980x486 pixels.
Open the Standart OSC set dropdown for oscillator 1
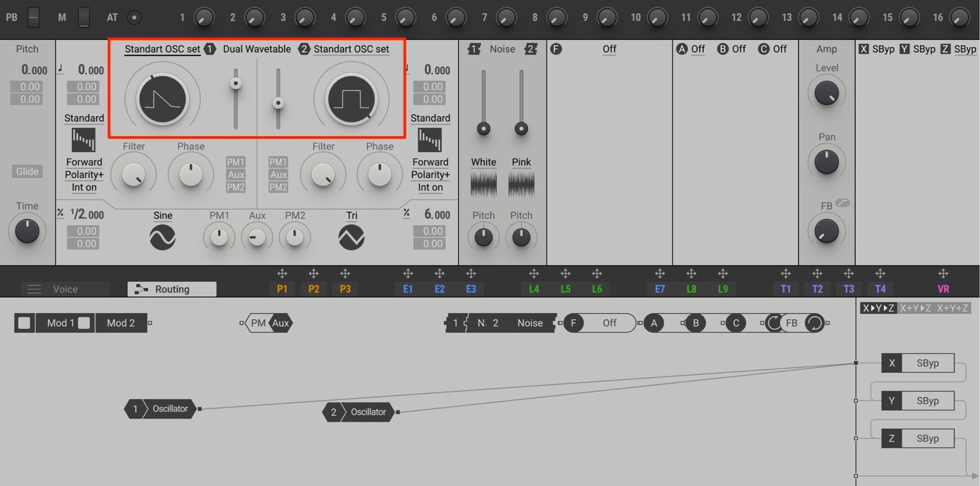162,49
